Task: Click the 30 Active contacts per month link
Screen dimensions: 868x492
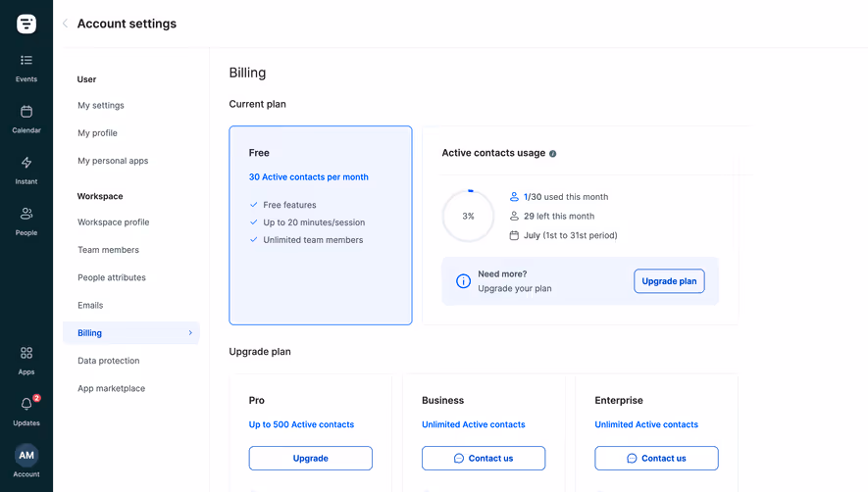Action: [308, 177]
